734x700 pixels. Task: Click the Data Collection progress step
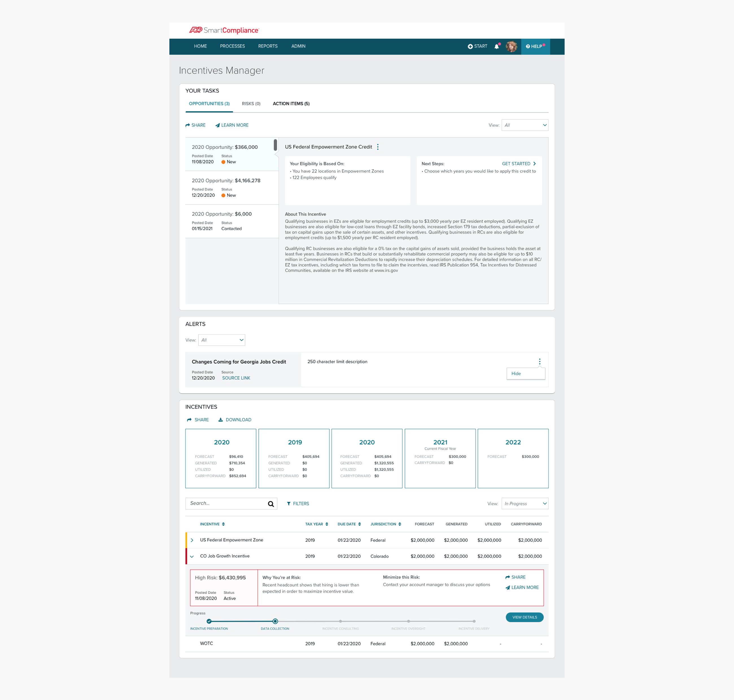(x=275, y=621)
